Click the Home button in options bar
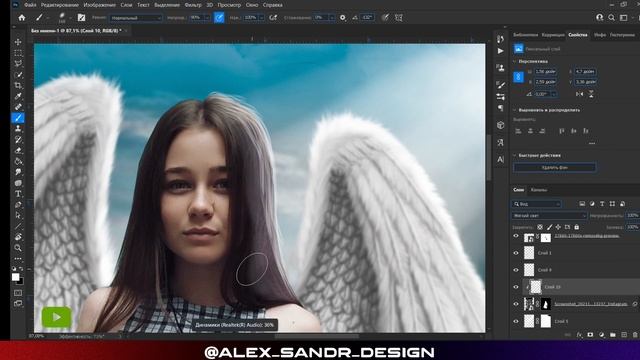This screenshot has width=640, height=360. 22,18
